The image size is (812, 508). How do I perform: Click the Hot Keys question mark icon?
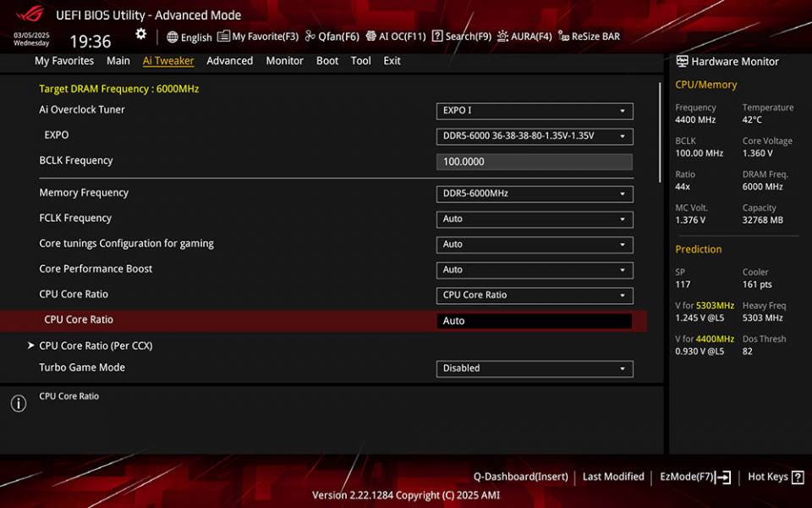click(798, 477)
